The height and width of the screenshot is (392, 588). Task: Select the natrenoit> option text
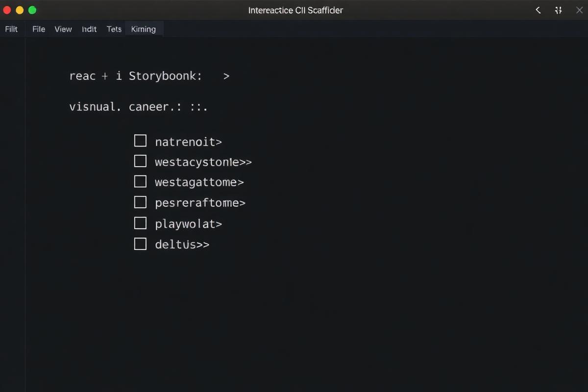(x=189, y=142)
